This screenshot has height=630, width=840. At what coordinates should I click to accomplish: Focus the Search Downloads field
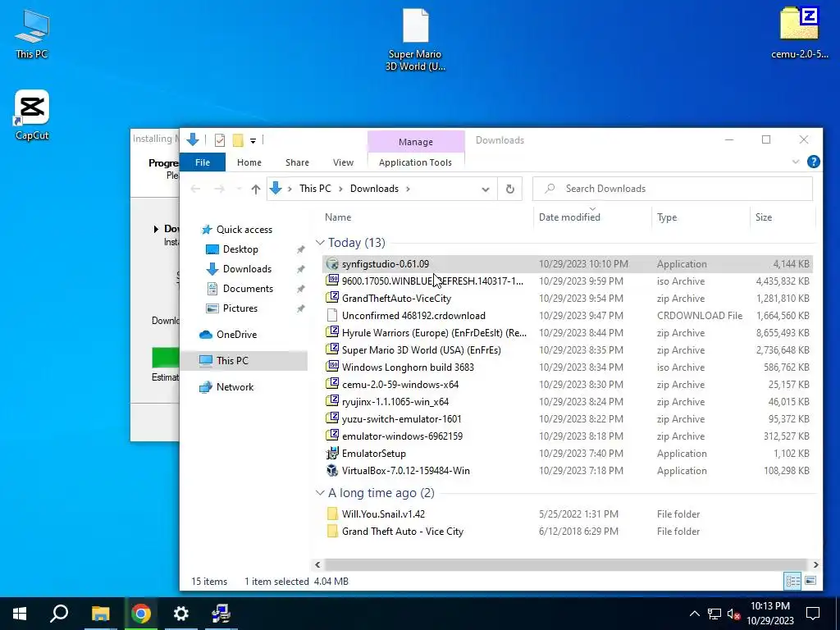(673, 189)
